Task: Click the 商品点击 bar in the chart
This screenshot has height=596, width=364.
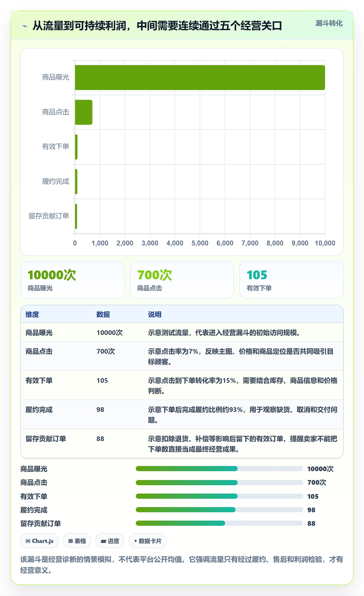Action: (x=83, y=112)
